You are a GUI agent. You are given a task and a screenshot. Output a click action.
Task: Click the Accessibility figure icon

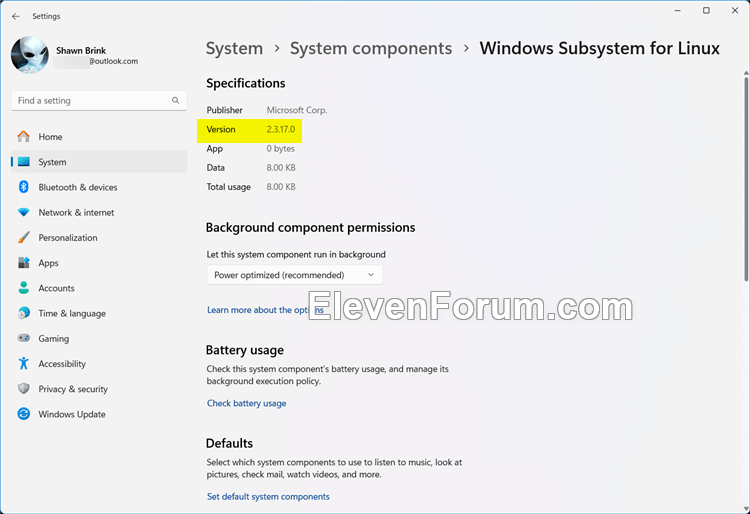click(x=23, y=363)
